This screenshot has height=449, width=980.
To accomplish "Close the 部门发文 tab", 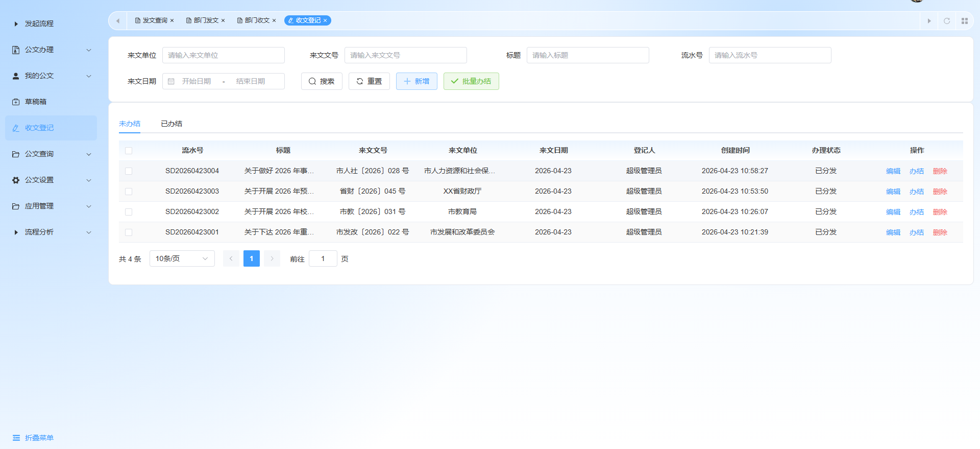I will (223, 20).
